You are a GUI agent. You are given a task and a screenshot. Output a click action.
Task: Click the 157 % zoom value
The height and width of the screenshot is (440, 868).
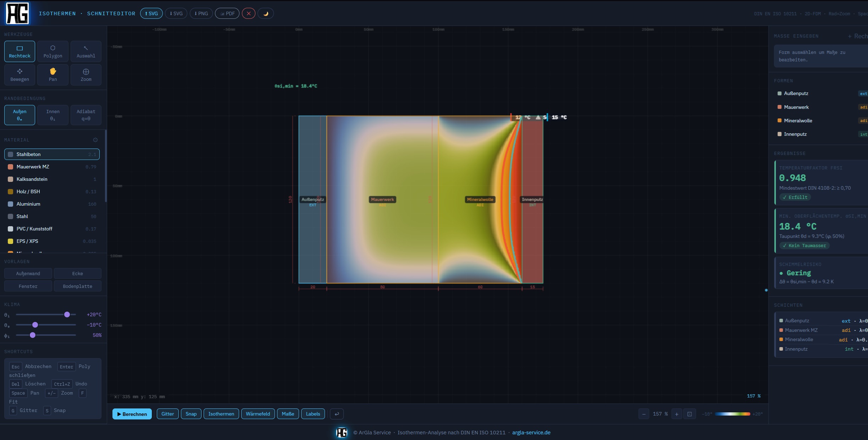pos(660,414)
